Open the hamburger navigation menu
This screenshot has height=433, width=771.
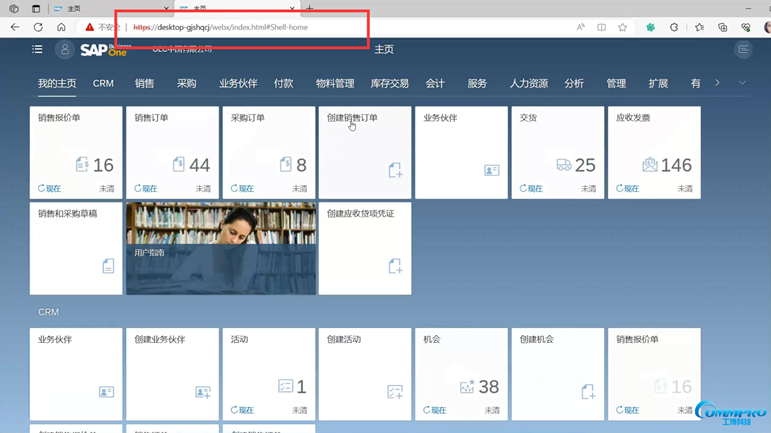(x=37, y=49)
